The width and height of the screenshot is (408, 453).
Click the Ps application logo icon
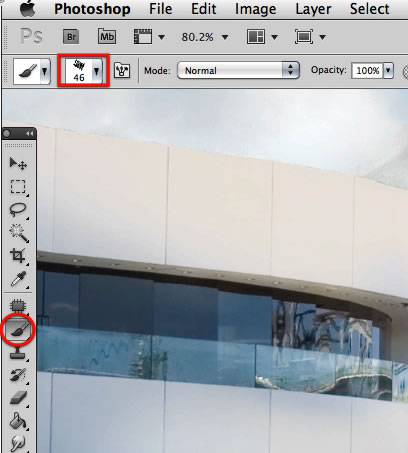[31, 36]
